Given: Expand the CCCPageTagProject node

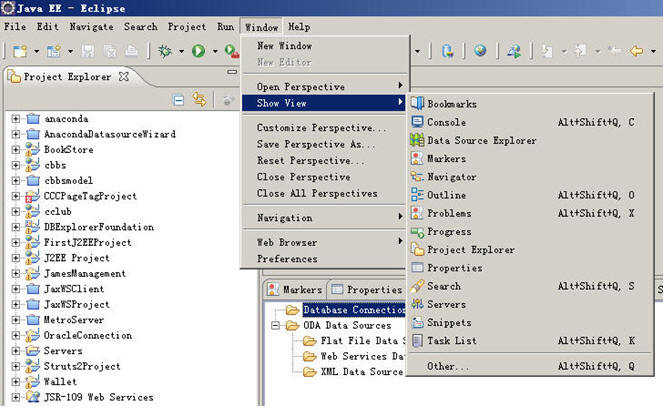Looking at the screenshot, I should 16,196.
